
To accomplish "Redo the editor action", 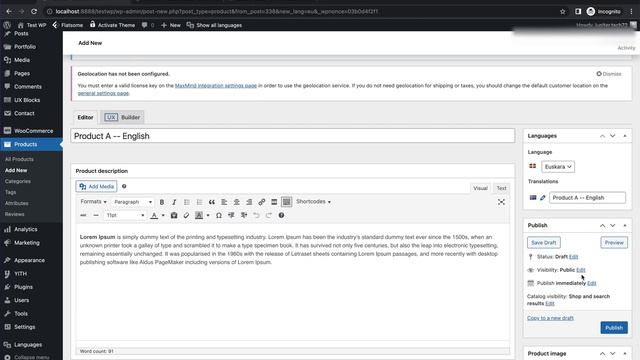I will click(269, 215).
